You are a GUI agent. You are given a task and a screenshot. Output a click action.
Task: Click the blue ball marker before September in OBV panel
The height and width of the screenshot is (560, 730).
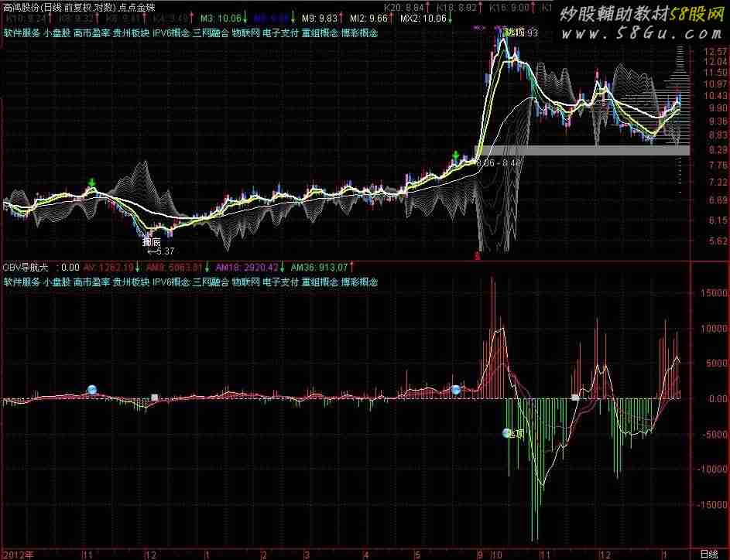click(456, 390)
